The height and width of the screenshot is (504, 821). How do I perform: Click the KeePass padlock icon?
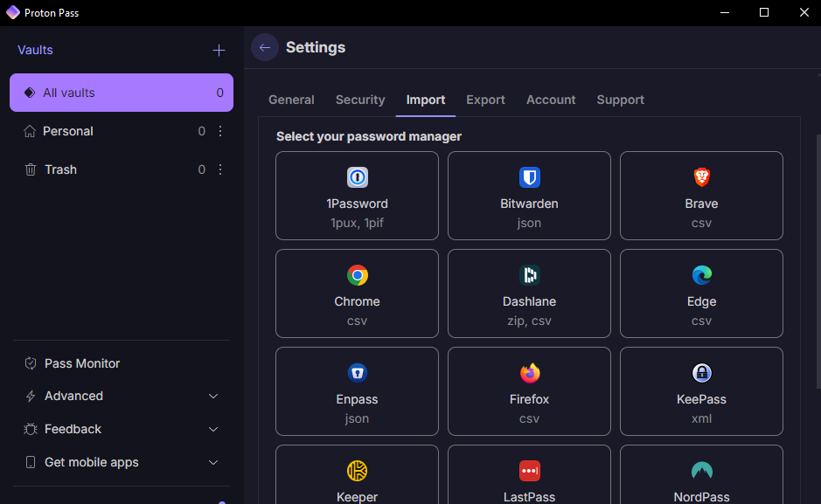[x=701, y=373]
